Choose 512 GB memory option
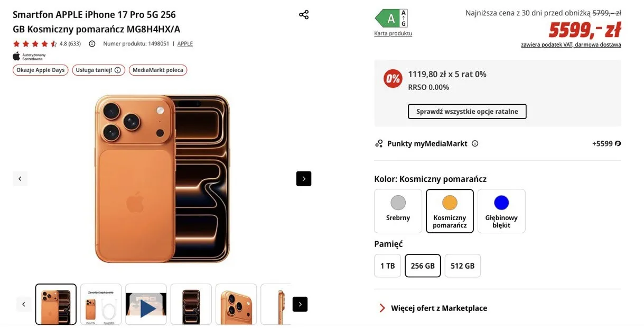644x328 pixels. click(x=462, y=266)
